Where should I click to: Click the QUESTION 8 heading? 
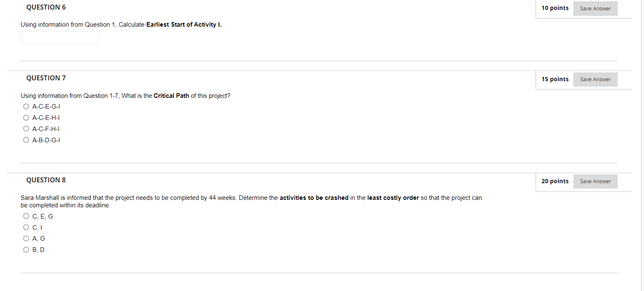click(46, 180)
